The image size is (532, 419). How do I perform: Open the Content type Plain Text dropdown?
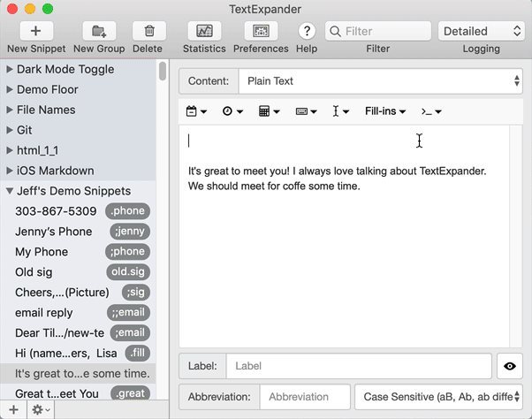tap(380, 81)
